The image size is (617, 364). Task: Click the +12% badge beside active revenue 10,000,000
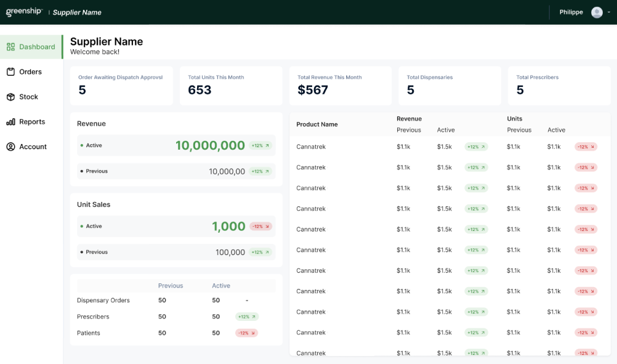(x=260, y=146)
